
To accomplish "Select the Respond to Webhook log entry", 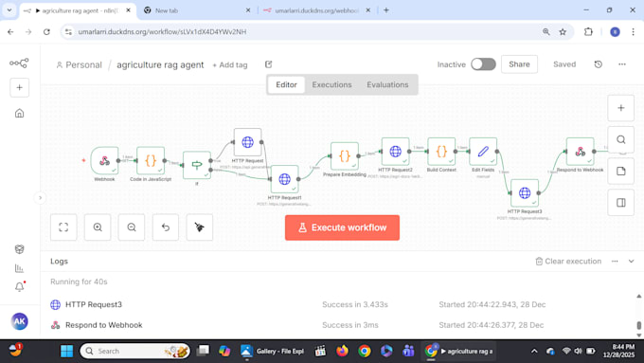I will [341, 325].
